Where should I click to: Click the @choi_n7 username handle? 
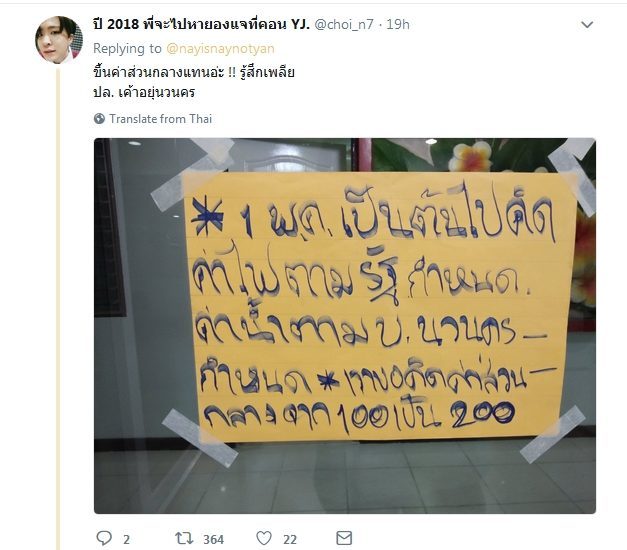pyautogui.click(x=344, y=24)
